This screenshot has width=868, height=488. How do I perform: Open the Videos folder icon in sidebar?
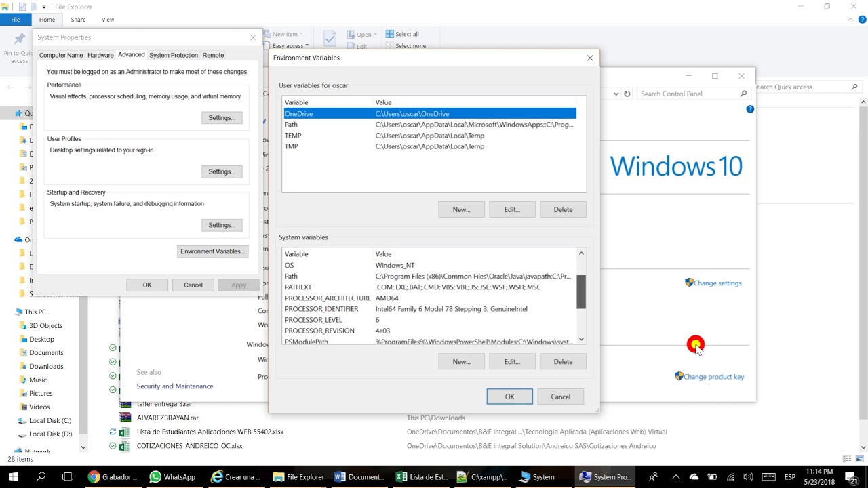coord(22,407)
